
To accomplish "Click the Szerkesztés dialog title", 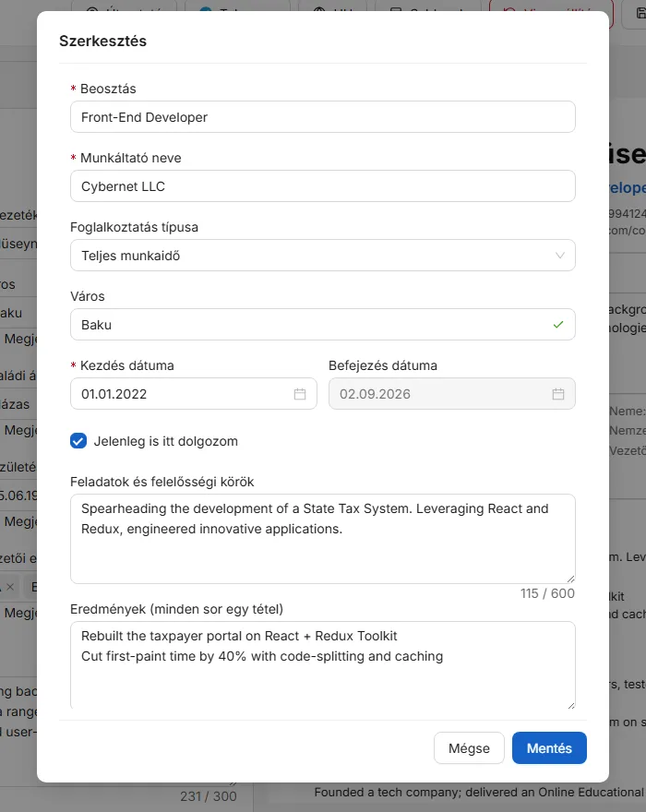I will (x=102, y=41).
